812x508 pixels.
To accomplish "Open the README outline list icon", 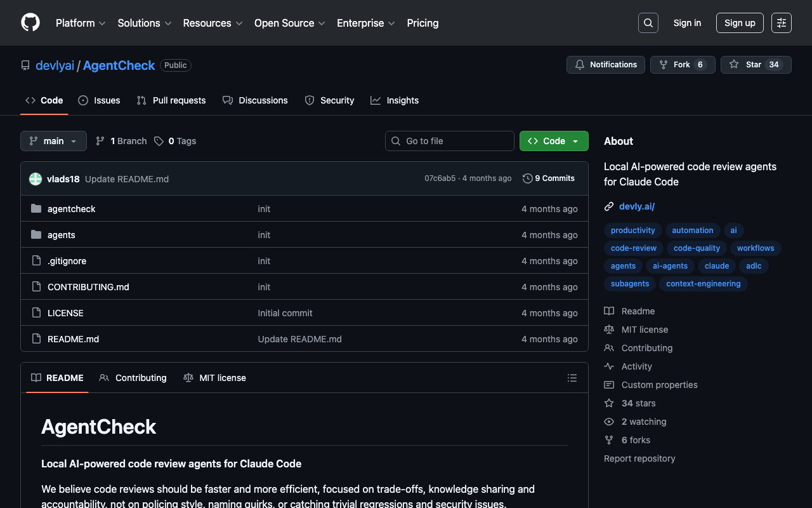I will click(x=572, y=378).
